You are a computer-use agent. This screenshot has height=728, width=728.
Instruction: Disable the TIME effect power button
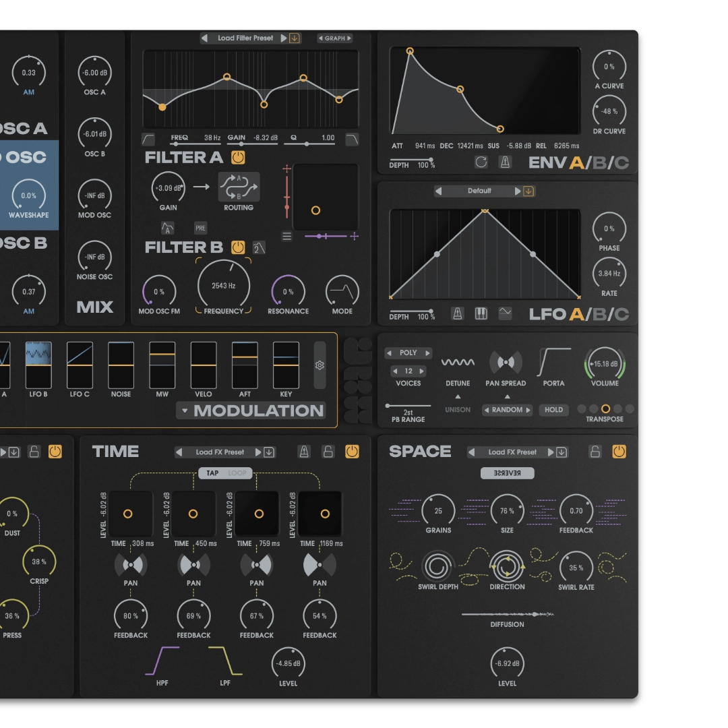pos(352,452)
